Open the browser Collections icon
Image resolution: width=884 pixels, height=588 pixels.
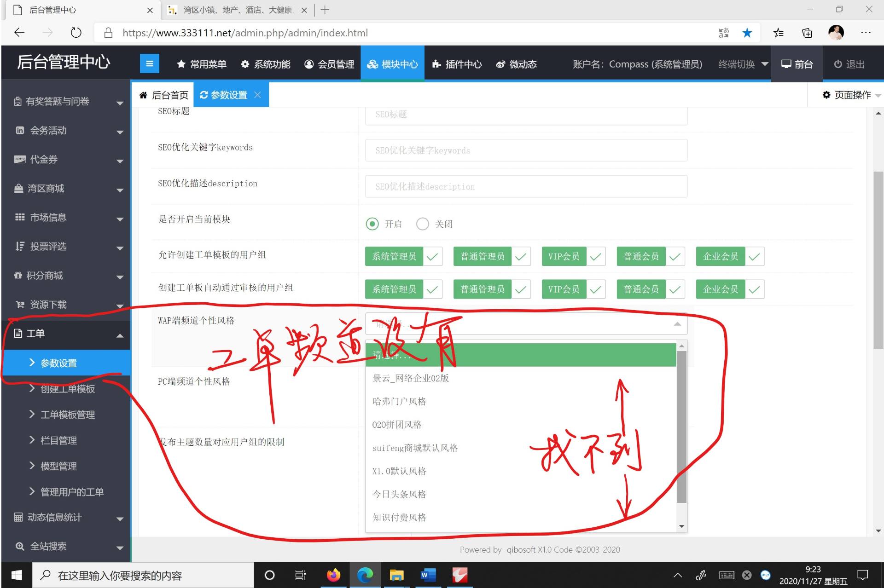tap(807, 33)
